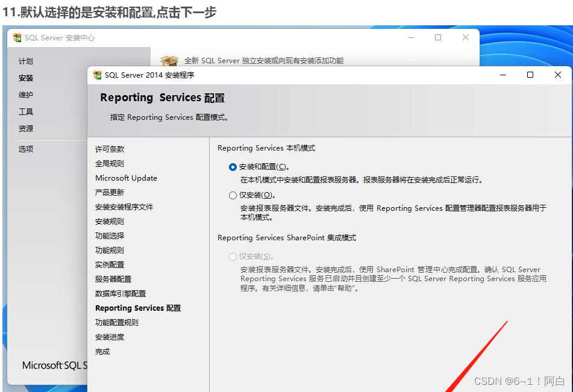573x392 pixels.
Task: Click the bold Reporting Services 配置 step
Action: (x=138, y=308)
